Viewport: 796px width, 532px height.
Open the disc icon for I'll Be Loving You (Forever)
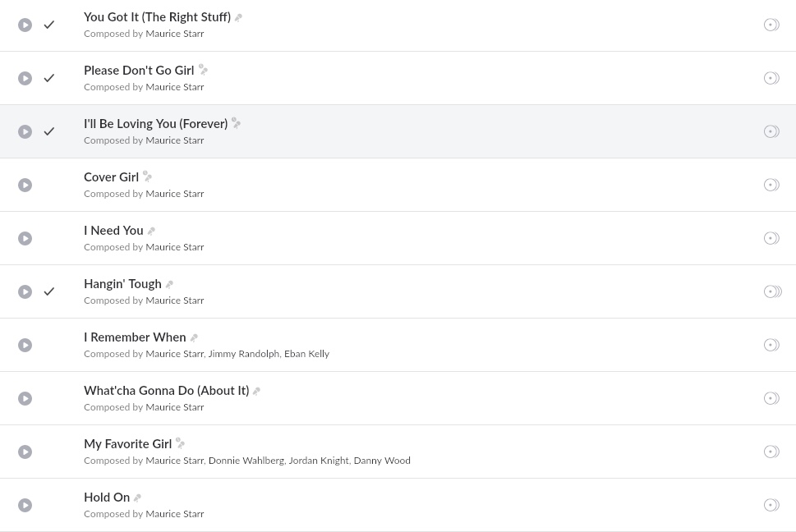[x=771, y=131]
